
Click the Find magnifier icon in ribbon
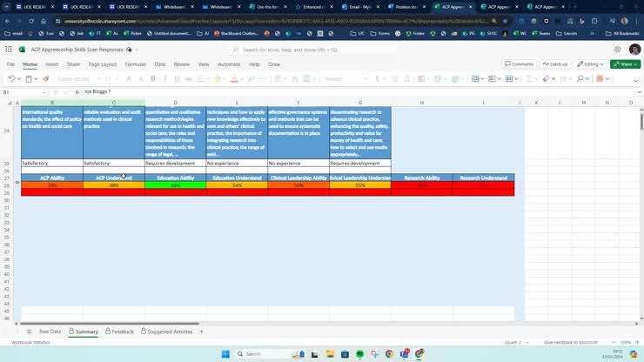click(580, 79)
